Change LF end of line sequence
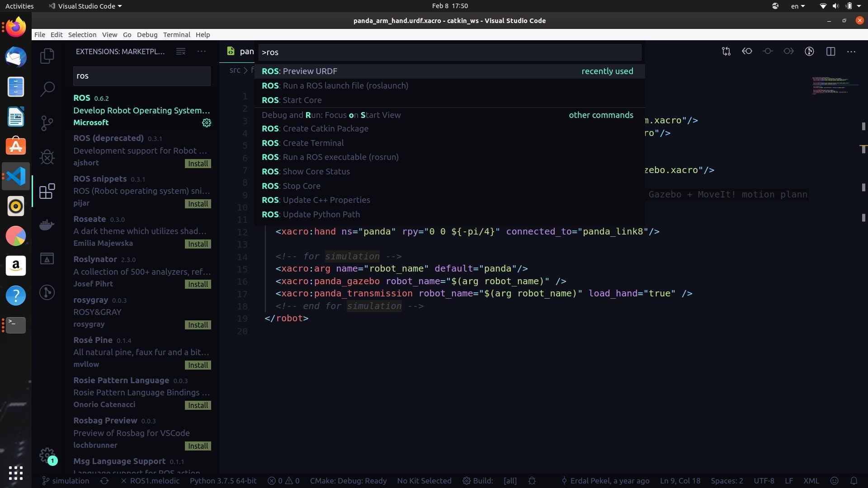The width and height of the screenshot is (868, 488). pos(789,481)
